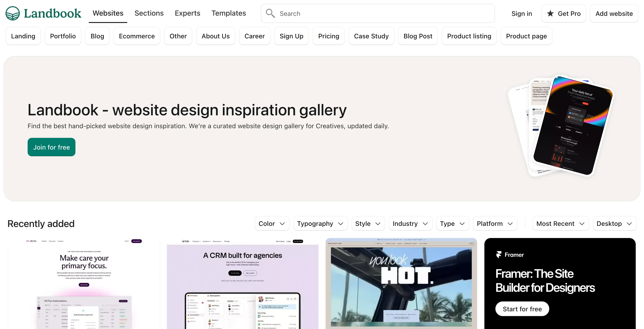The image size is (644, 329).
Task: Open the Most Recent sort dropdown
Action: [x=561, y=223]
